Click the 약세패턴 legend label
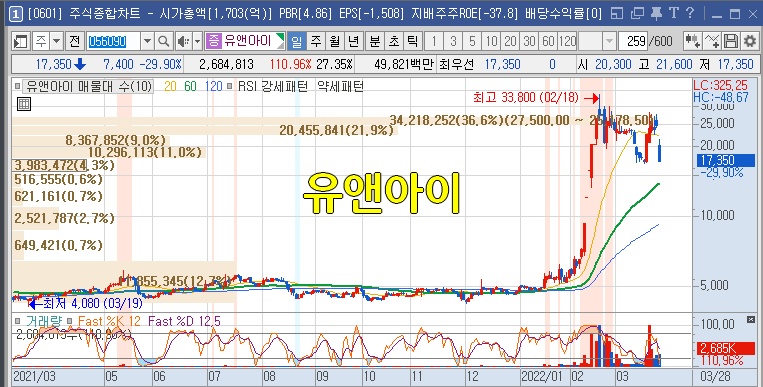 click(x=341, y=87)
